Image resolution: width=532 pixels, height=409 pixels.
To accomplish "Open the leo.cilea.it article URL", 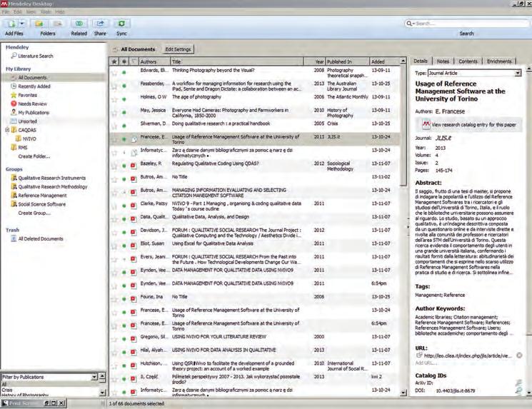I will [x=468, y=355].
